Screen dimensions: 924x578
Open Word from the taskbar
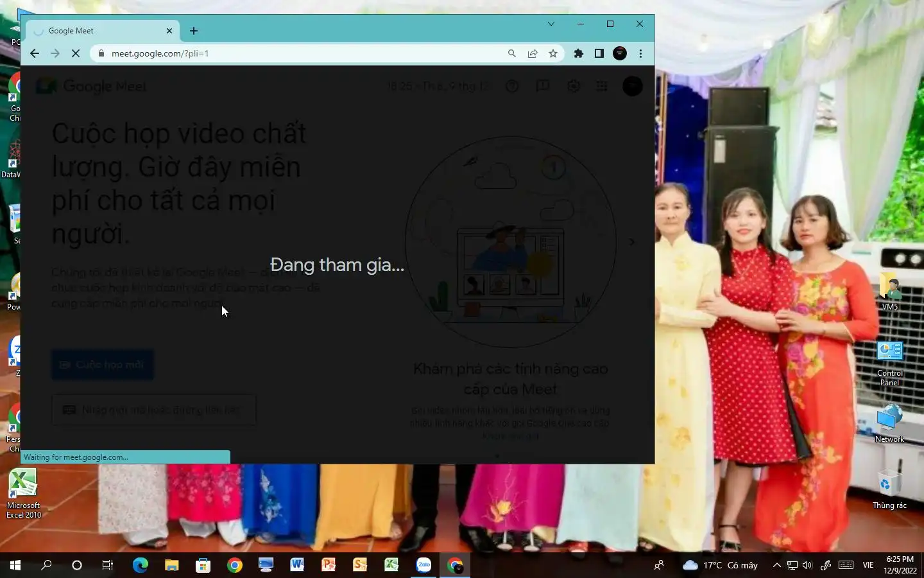pyautogui.click(x=297, y=565)
